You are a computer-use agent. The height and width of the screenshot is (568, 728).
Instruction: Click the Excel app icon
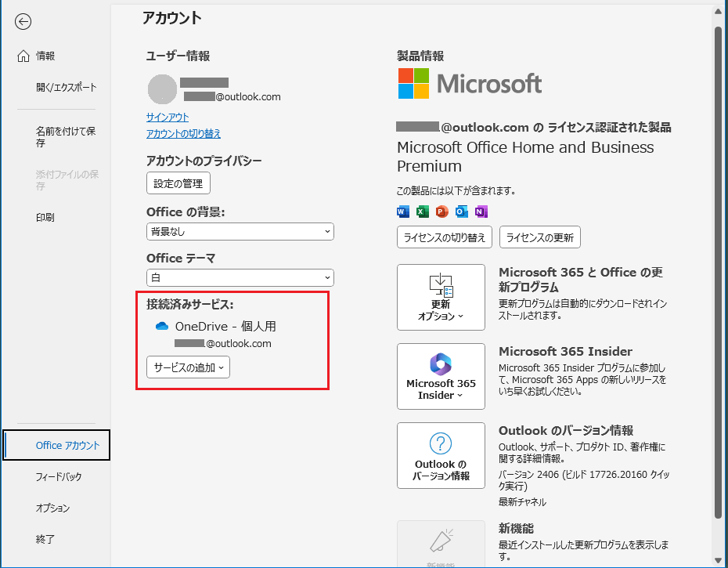tap(423, 212)
